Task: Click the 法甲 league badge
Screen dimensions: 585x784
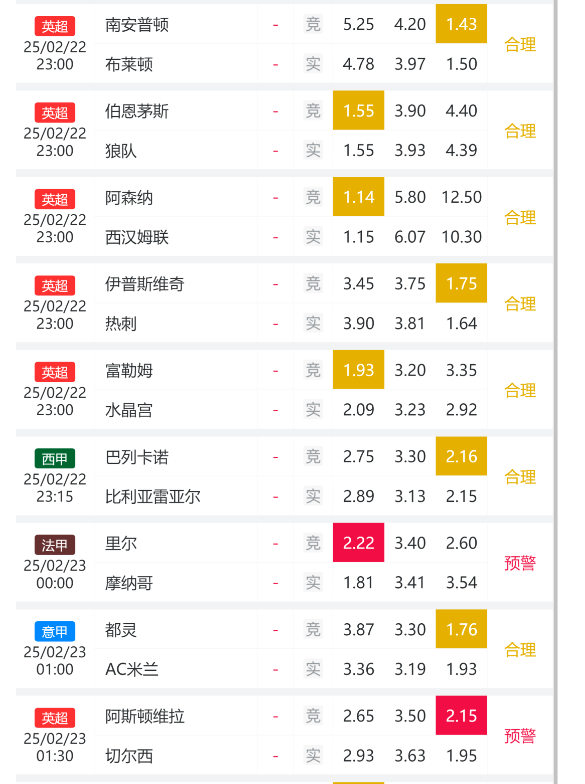Action: 54,544
